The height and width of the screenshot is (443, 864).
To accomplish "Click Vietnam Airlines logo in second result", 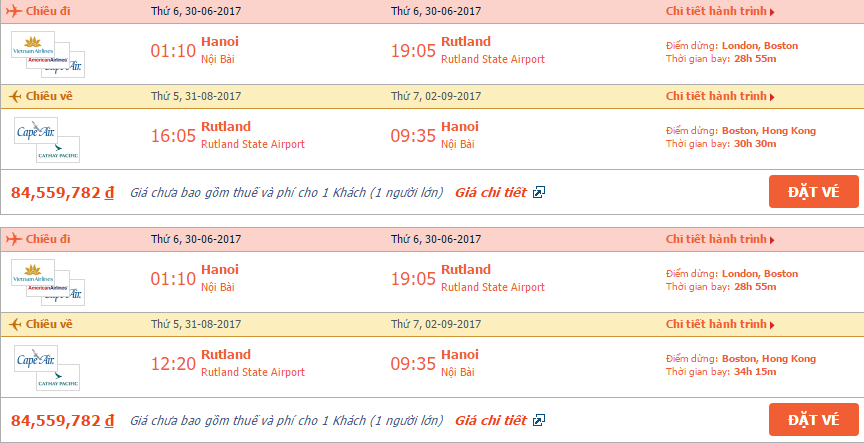I will tap(33, 273).
